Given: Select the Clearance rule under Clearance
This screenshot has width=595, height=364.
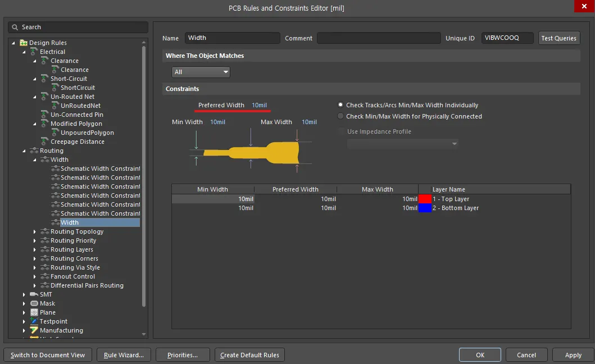Looking at the screenshot, I should click(74, 70).
